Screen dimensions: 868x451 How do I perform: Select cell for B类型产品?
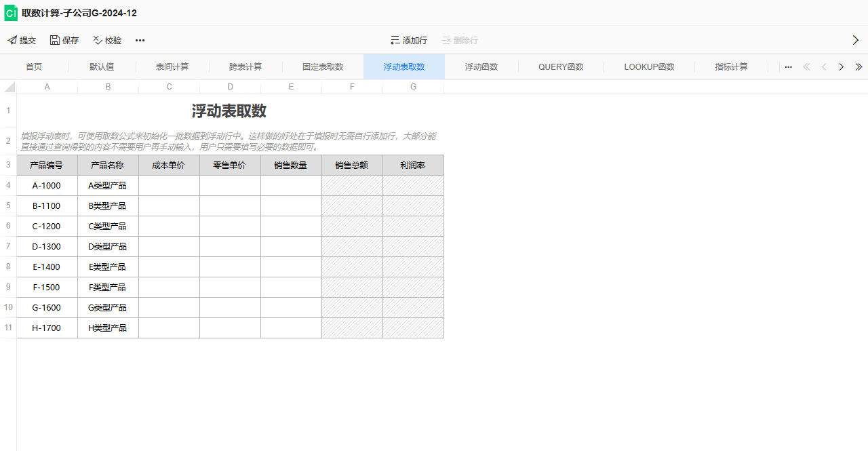(106, 205)
